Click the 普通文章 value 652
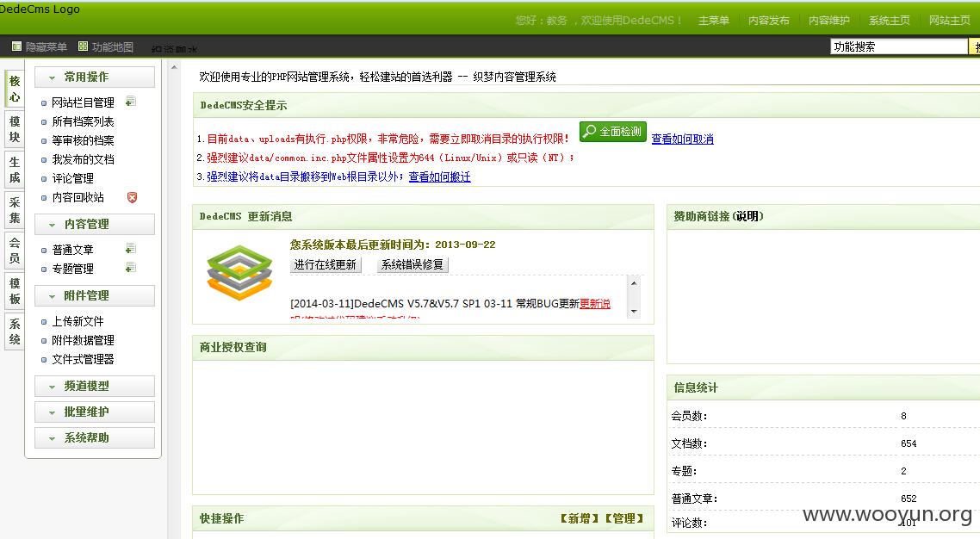 click(x=909, y=499)
